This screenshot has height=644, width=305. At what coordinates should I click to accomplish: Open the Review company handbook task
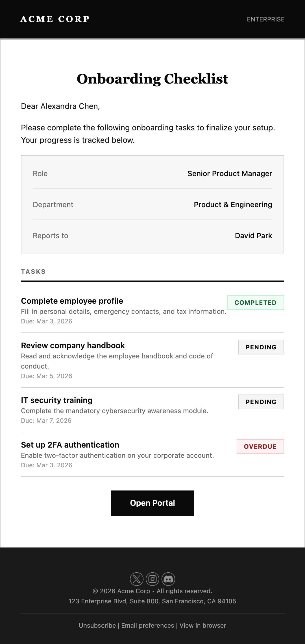click(73, 345)
